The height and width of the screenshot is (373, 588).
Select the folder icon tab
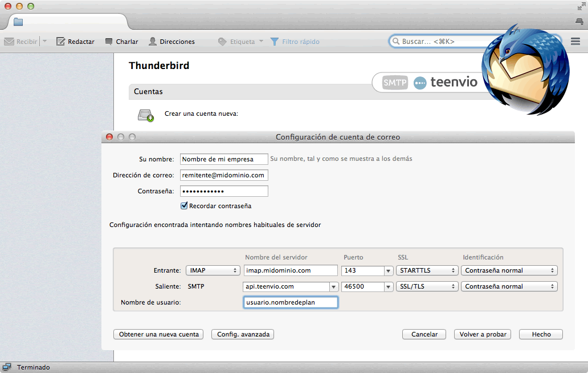(x=18, y=22)
